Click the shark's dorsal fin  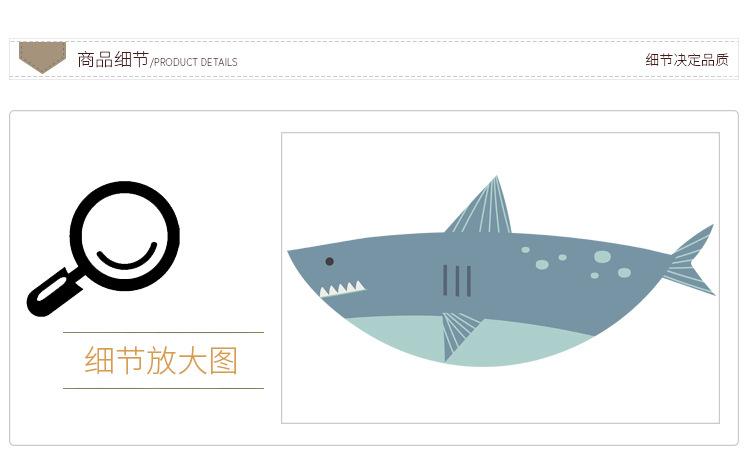481,208
